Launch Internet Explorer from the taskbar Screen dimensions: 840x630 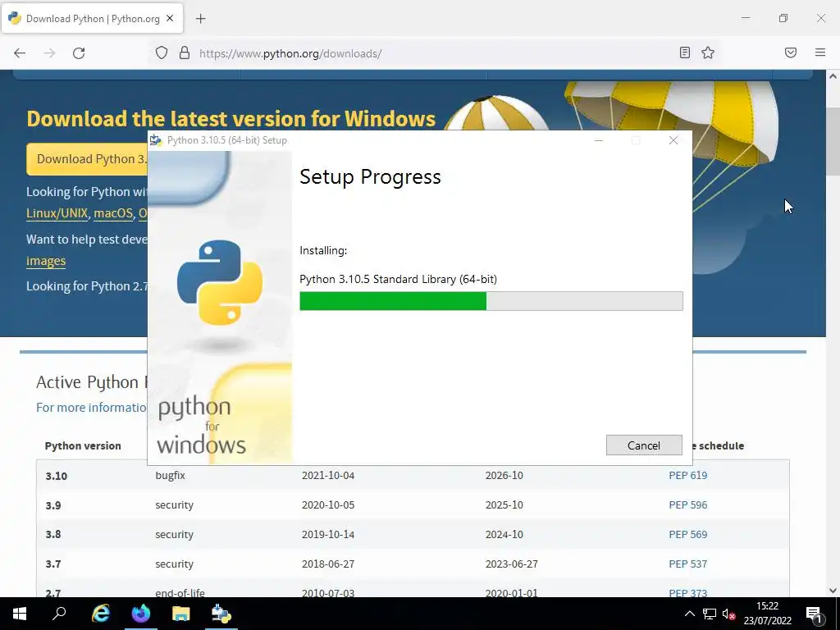(101, 614)
